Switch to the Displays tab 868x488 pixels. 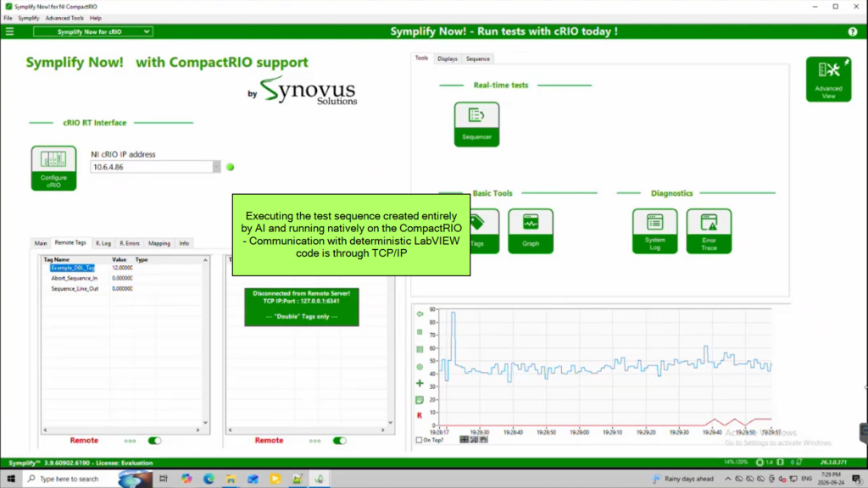[448, 58]
